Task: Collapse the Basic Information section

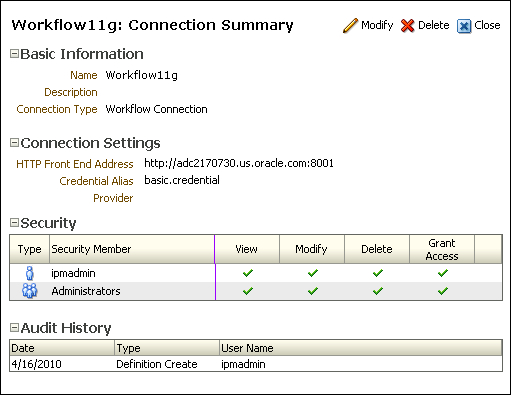Action: click(14, 54)
